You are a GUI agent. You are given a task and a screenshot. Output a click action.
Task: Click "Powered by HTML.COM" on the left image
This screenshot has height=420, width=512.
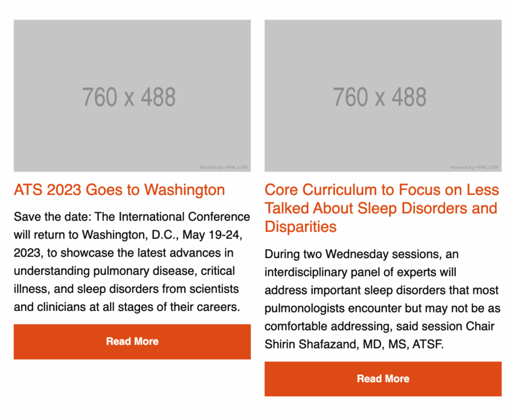pyautogui.click(x=223, y=167)
